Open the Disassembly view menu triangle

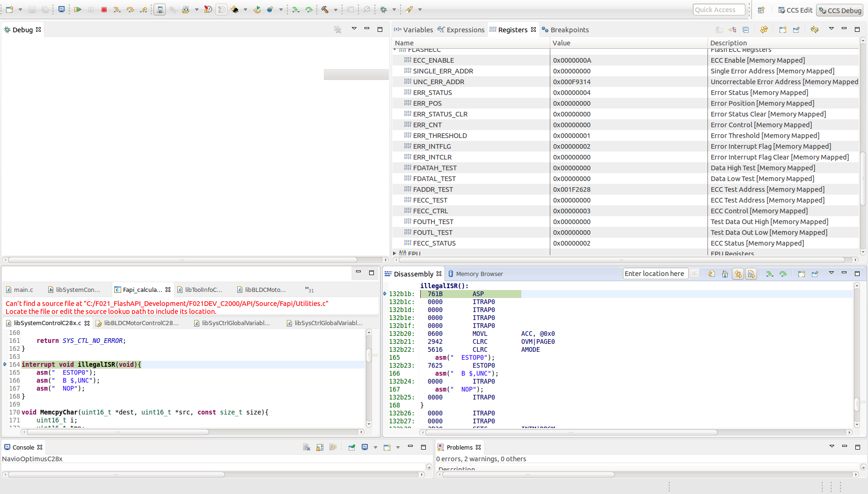[832, 273]
